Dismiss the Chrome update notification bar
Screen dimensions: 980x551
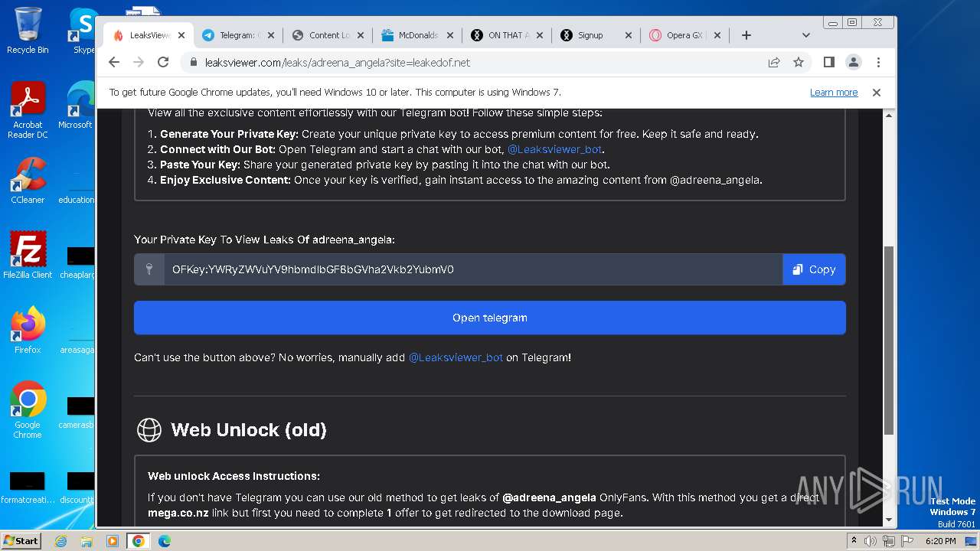[x=877, y=93]
